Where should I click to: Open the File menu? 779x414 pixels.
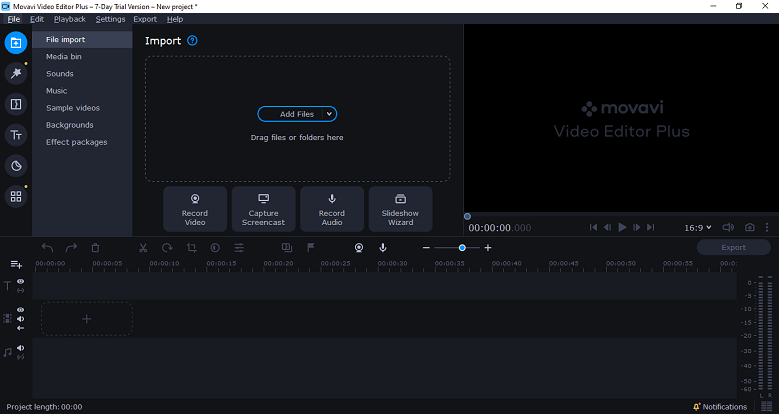click(13, 19)
